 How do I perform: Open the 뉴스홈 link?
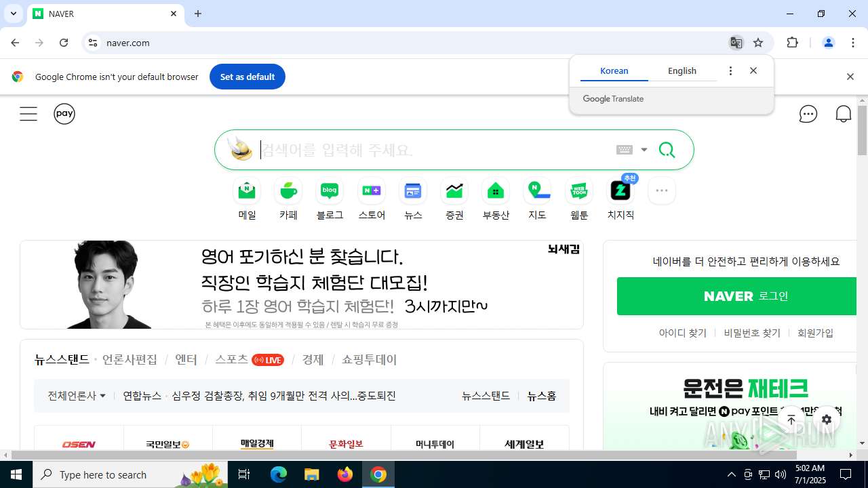542,396
